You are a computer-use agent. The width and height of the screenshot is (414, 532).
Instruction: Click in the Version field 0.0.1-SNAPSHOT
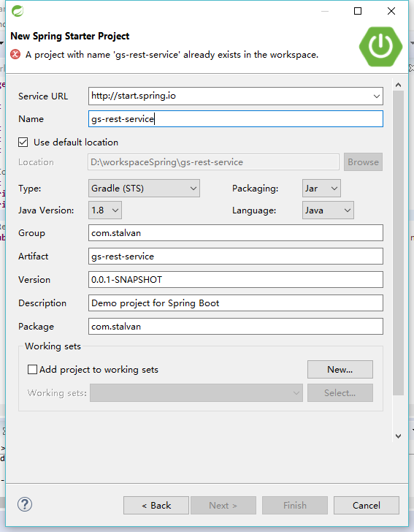(236, 280)
